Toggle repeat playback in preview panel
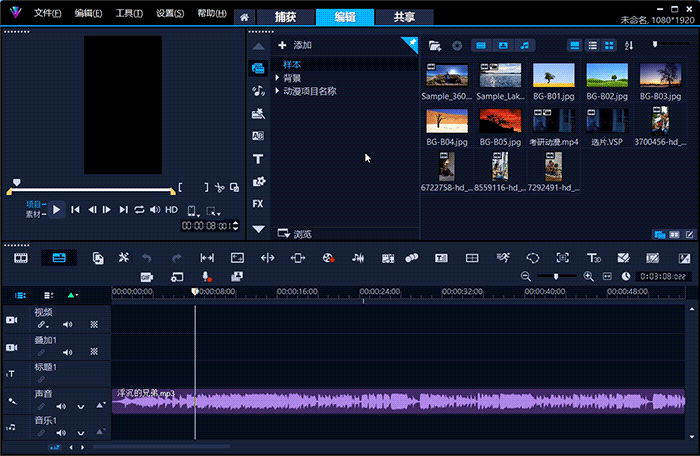The width and height of the screenshot is (700, 456). [x=140, y=210]
